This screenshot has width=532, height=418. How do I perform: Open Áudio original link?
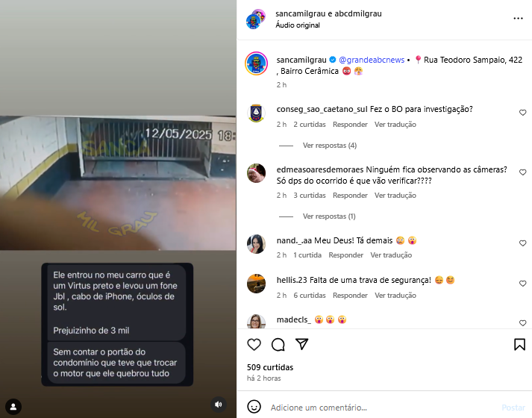click(x=298, y=25)
